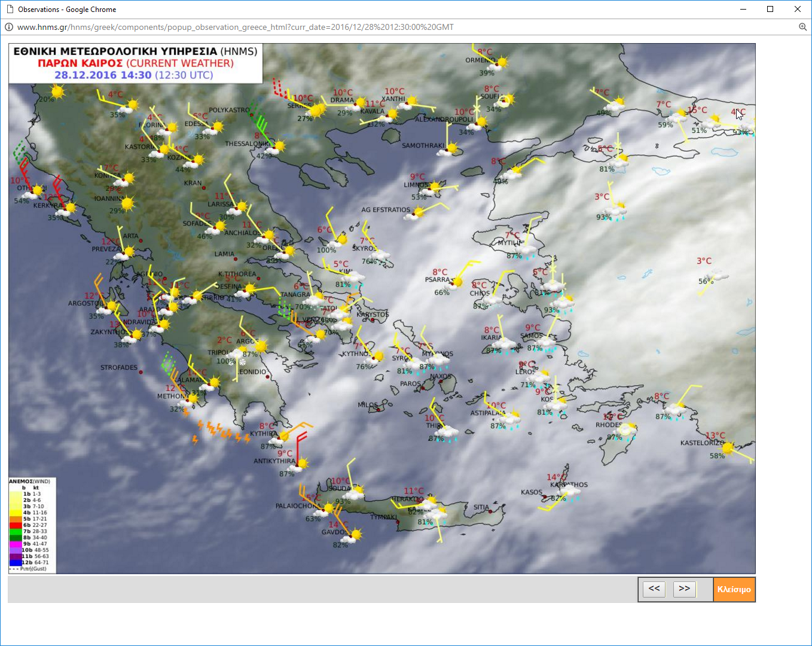
Task: Select the snow cloud icon at Tripoli
Action: tap(236, 355)
